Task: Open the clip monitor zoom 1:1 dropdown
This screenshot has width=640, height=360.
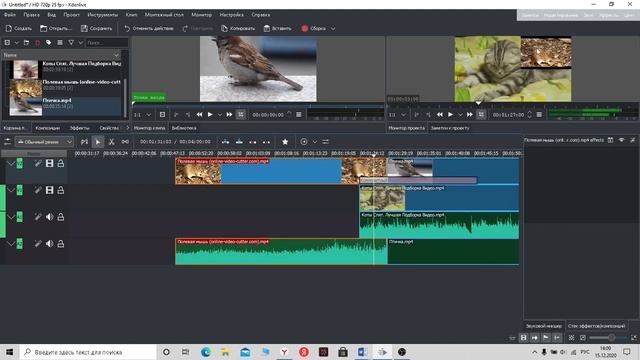Action: (x=142, y=115)
